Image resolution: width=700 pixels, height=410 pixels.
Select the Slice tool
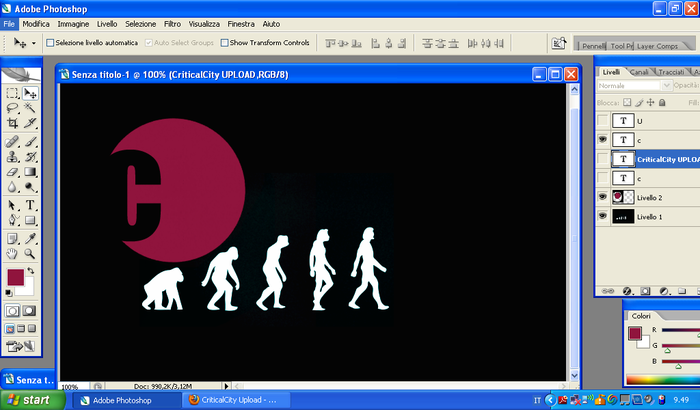click(30, 122)
